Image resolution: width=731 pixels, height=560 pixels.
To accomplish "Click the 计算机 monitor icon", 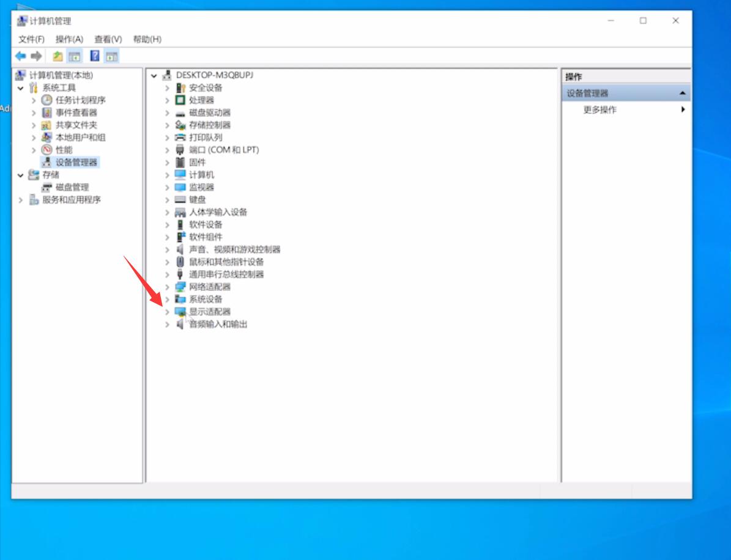I will [180, 175].
